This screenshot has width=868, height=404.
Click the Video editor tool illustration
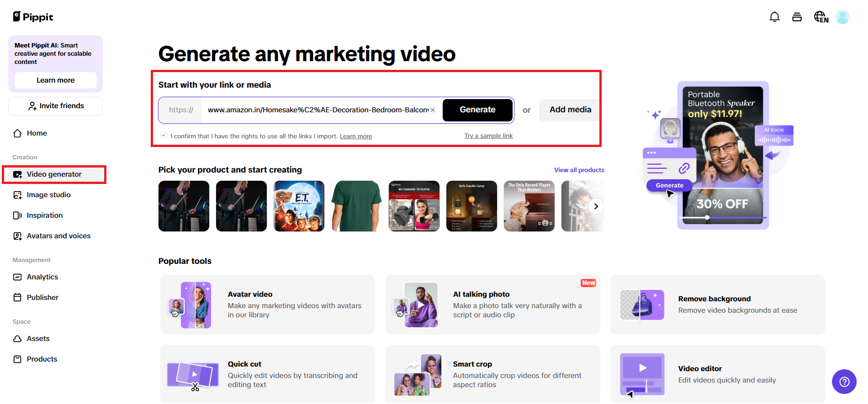point(642,375)
